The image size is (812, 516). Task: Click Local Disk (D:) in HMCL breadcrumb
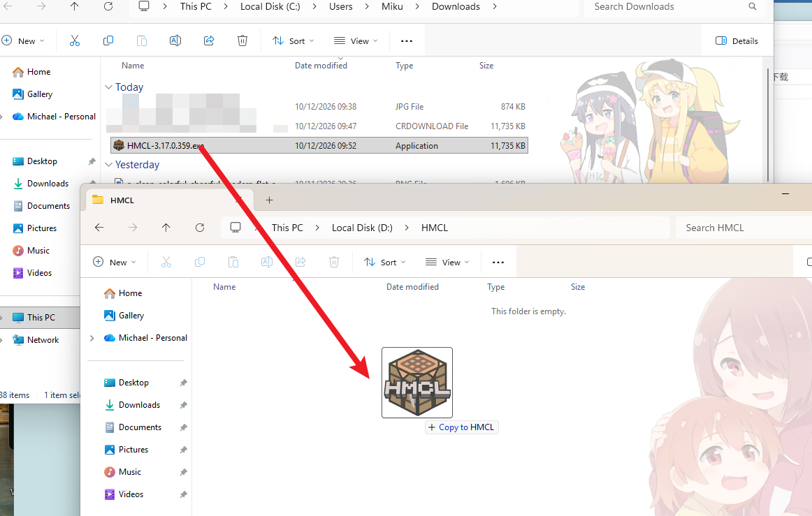[362, 228]
